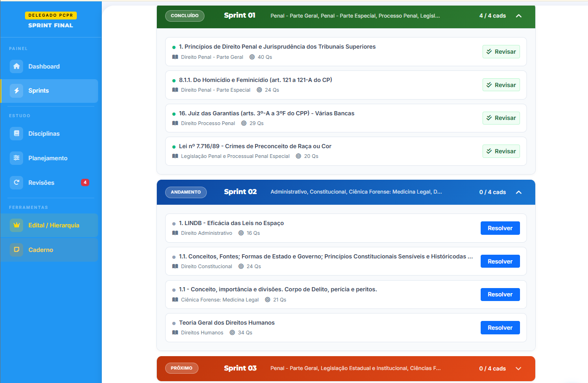The height and width of the screenshot is (383, 588).
Task: Click Revisar for Juiz das Garantias
Action: pos(501,118)
